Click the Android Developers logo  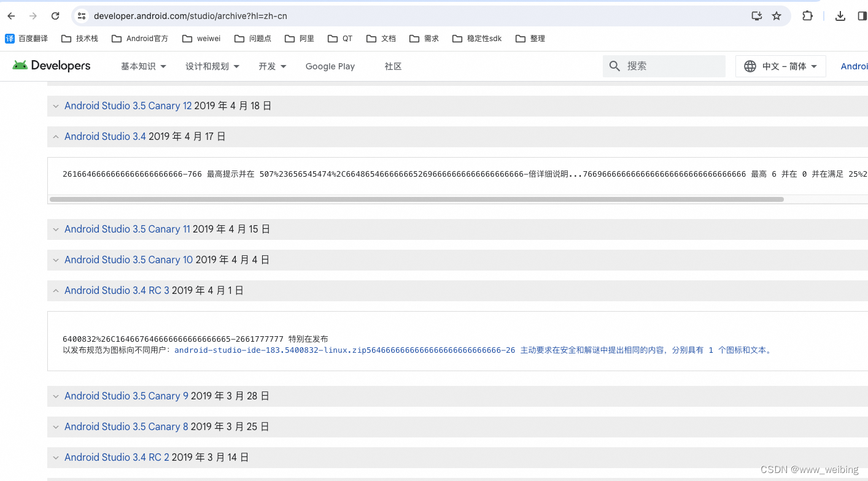click(x=52, y=66)
